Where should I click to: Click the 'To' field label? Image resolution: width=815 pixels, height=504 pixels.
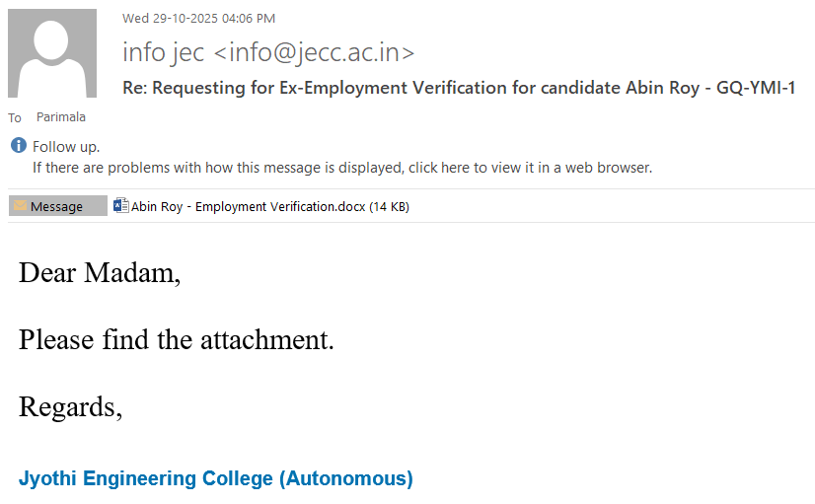click(15, 118)
